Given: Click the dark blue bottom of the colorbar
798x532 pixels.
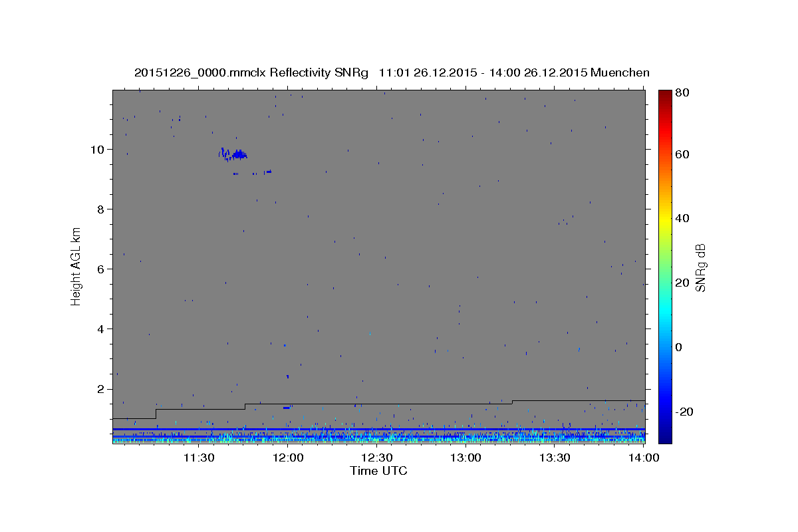Looking at the screenshot, I should pyautogui.click(x=665, y=438).
